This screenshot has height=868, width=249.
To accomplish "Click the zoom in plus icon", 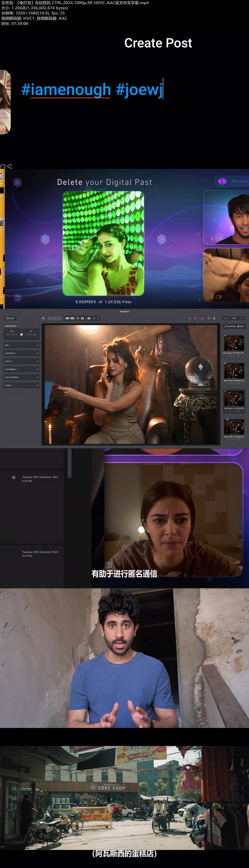I will [49, 318].
